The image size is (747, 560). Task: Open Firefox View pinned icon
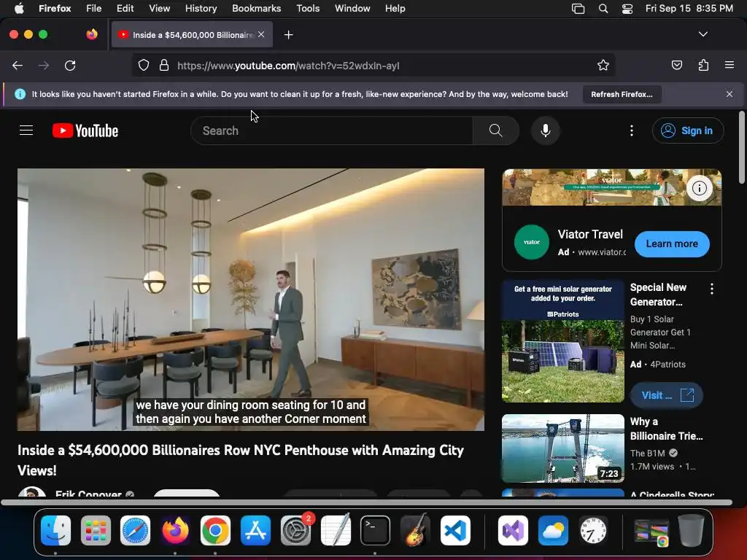click(92, 34)
